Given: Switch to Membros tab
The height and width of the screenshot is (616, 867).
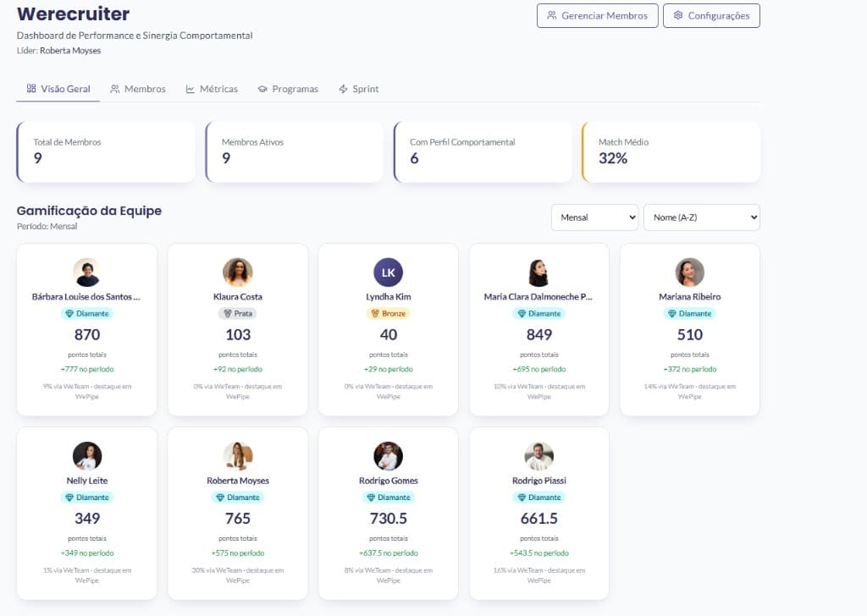Looking at the screenshot, I should [138, 89].
